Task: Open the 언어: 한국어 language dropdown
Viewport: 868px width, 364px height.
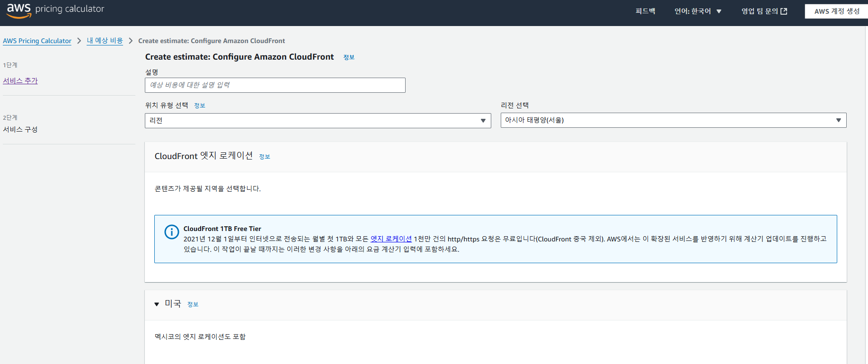Action: (x=698, y=11)
